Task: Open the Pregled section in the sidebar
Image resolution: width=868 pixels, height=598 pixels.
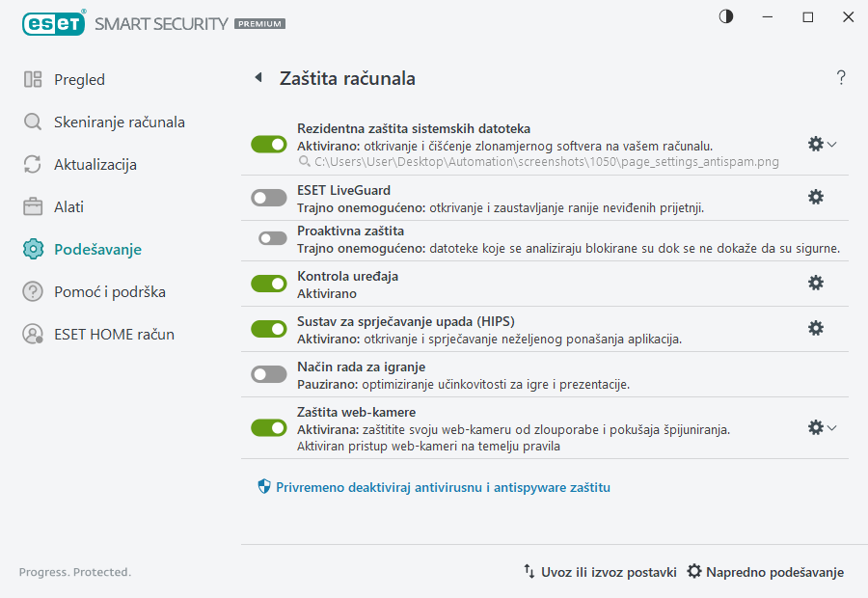Action: pos(79,79)
